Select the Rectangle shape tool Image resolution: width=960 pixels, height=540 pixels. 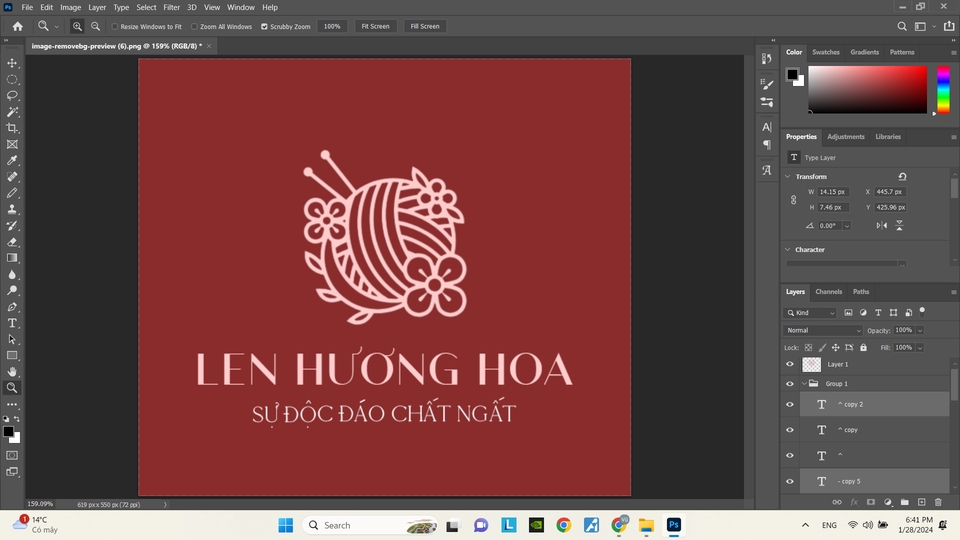12,355
